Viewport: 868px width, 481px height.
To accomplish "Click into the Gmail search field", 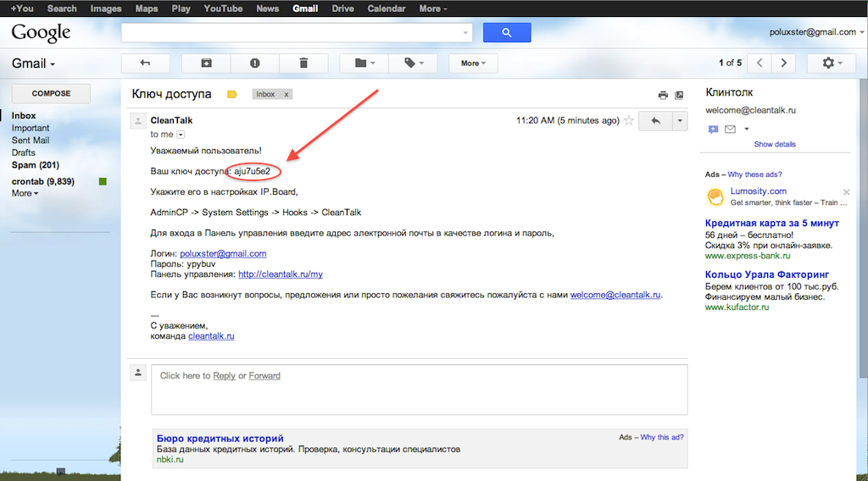I will point(292,33).
